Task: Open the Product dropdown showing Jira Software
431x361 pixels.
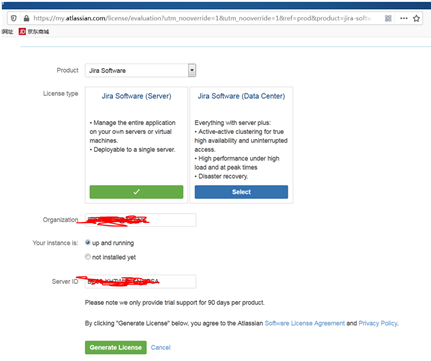Action: click(140, 70)
